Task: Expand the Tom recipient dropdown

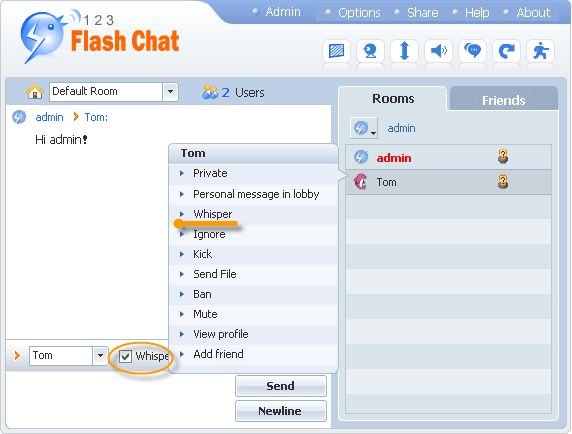Action: point(100,356)
